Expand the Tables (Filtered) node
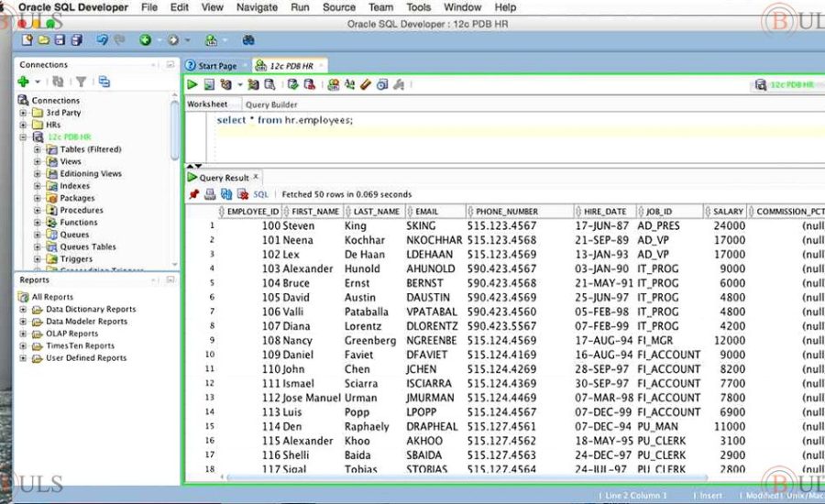Screen dimensions: 825x504 click(x=37, y=149)
